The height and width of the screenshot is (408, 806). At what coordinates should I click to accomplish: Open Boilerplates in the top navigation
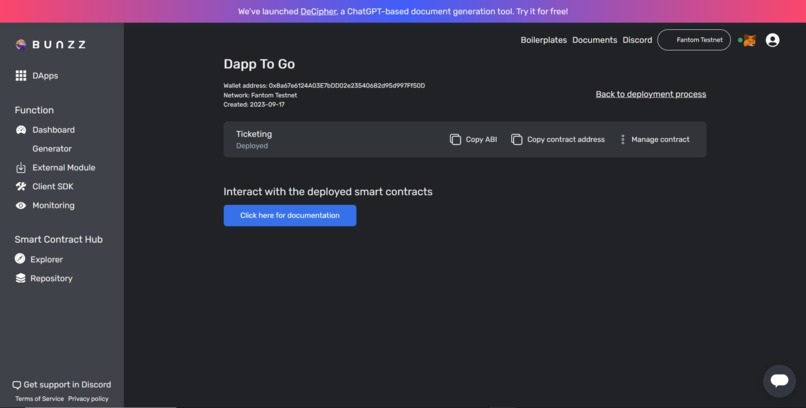click(x=543, y=40)
